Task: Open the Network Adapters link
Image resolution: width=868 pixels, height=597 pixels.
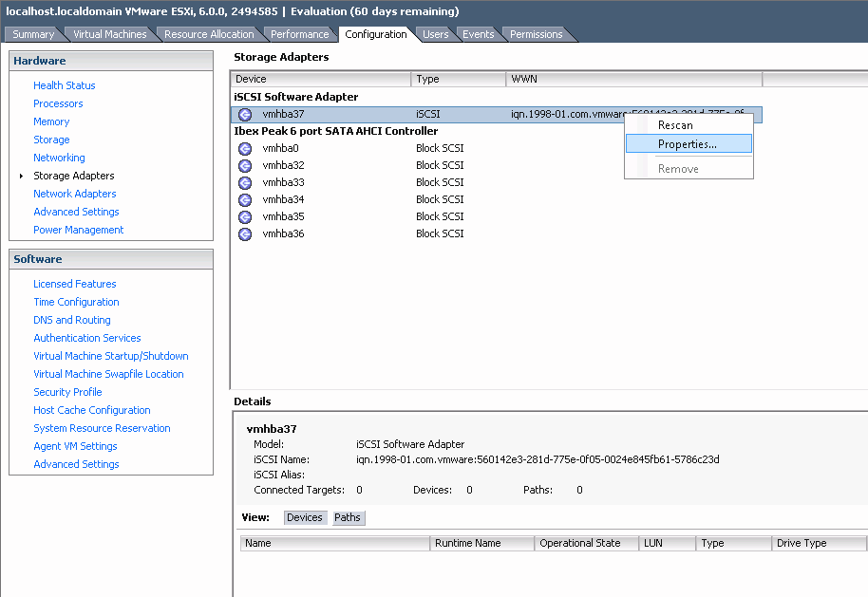Action: tap(75, 194)
